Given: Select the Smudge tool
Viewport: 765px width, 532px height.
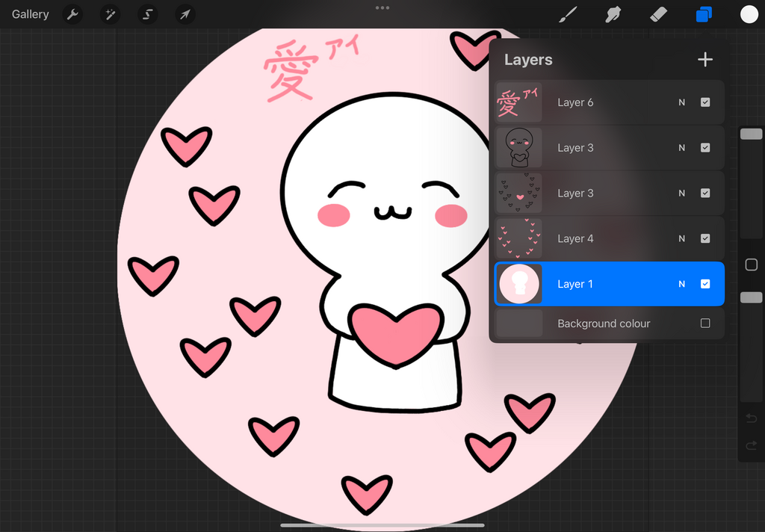Looking at the screenshot, I should click(613, 14).
